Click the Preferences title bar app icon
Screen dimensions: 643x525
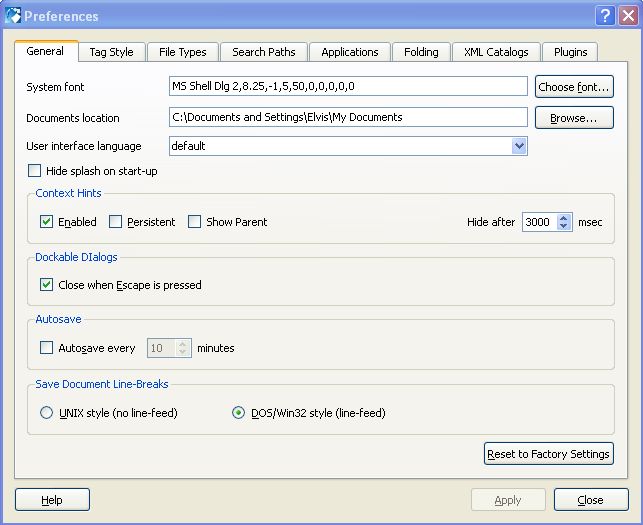click(12, 16)
